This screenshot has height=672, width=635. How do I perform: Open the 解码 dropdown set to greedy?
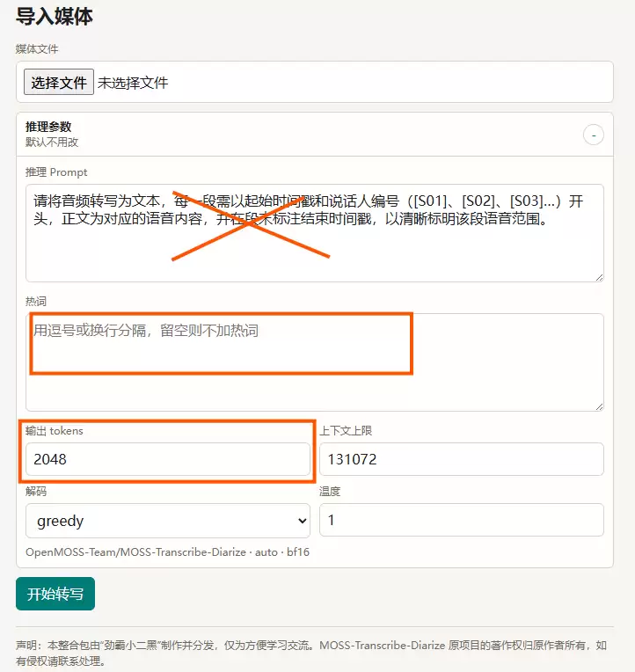(x=167, y=521)
